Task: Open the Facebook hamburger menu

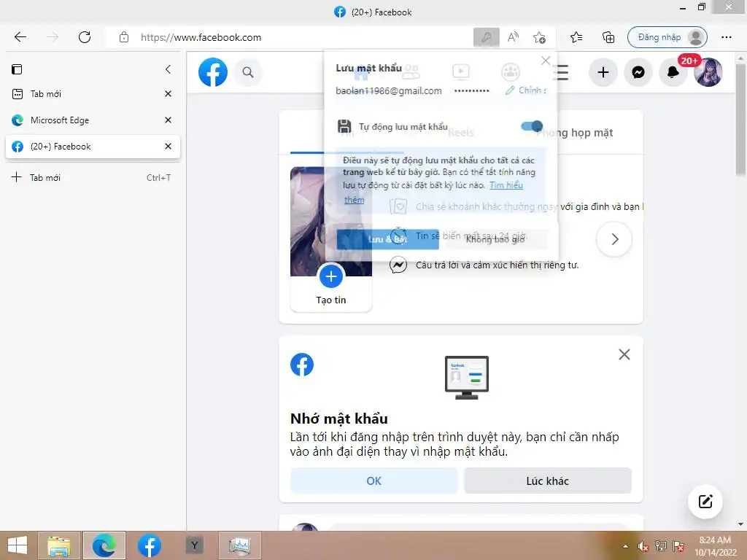Action: (562, 72)
